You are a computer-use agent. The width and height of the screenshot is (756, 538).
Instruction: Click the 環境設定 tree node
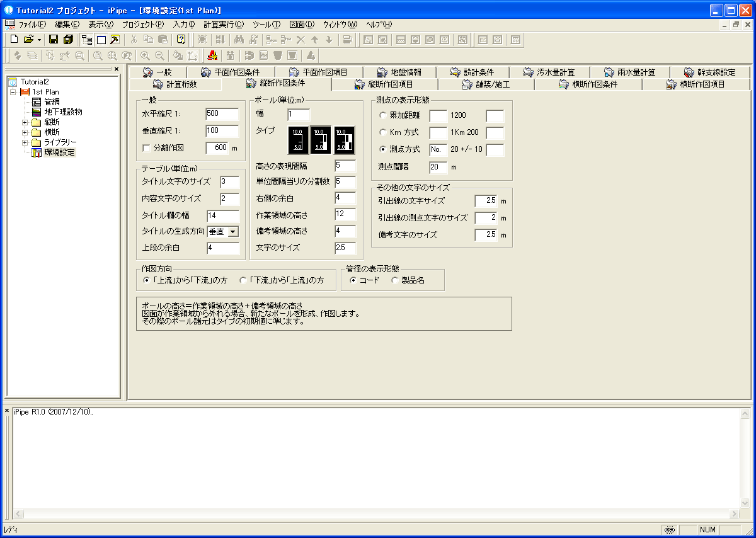point(60,152)
